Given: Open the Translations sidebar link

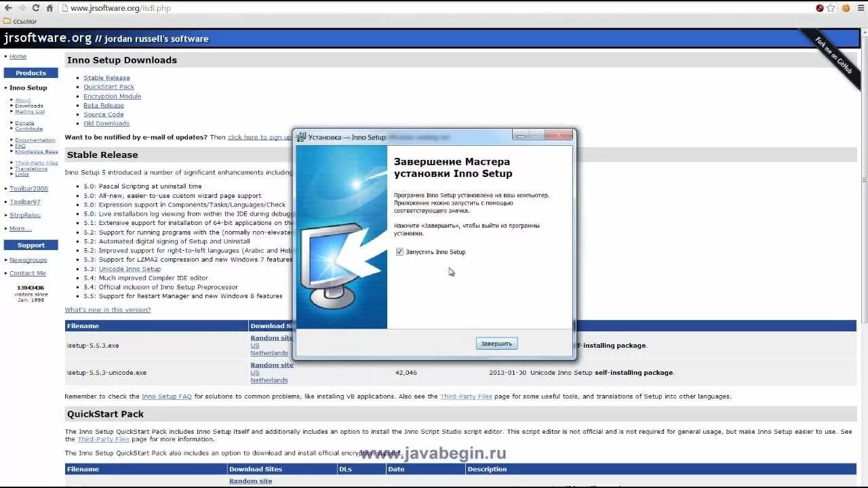Looking at the screenshot, I should [x=31, y=169].
